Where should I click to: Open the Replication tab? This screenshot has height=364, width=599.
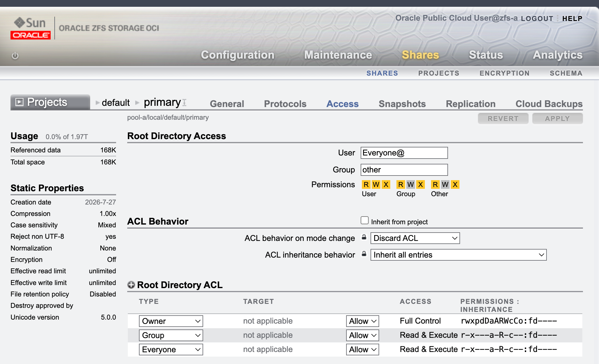[471, 104]
